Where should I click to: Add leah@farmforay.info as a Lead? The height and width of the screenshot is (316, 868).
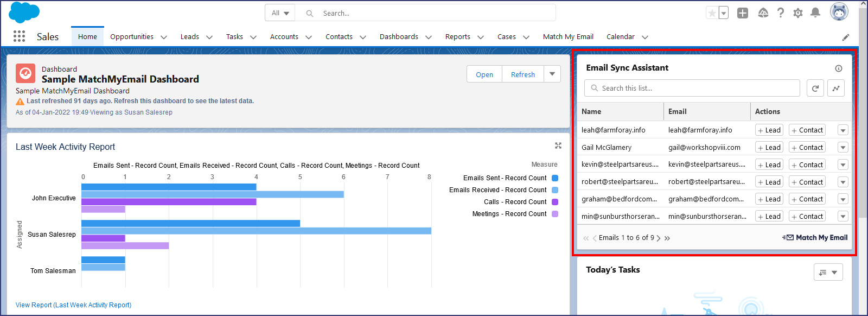(769, 130)
